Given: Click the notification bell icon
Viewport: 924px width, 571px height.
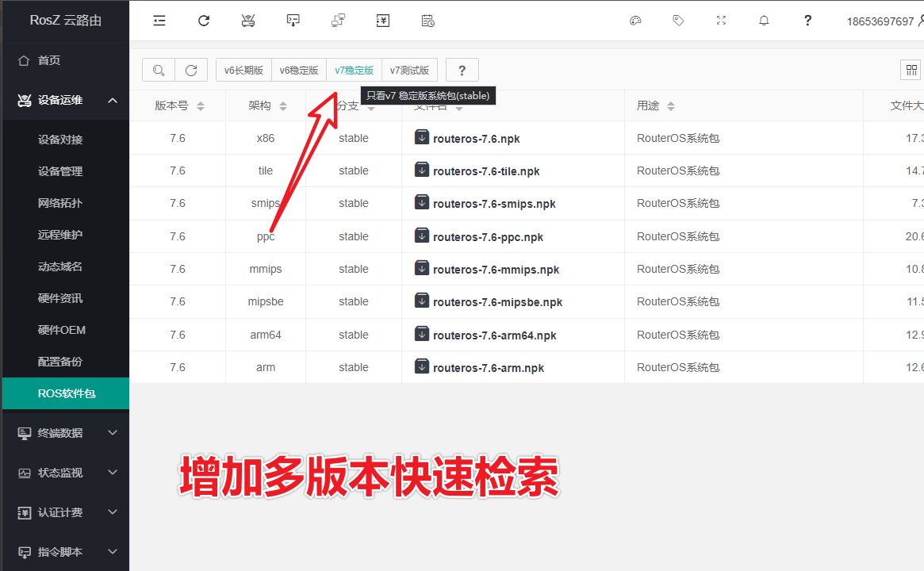Looking at the screenshot, I should tap(763, 21).
